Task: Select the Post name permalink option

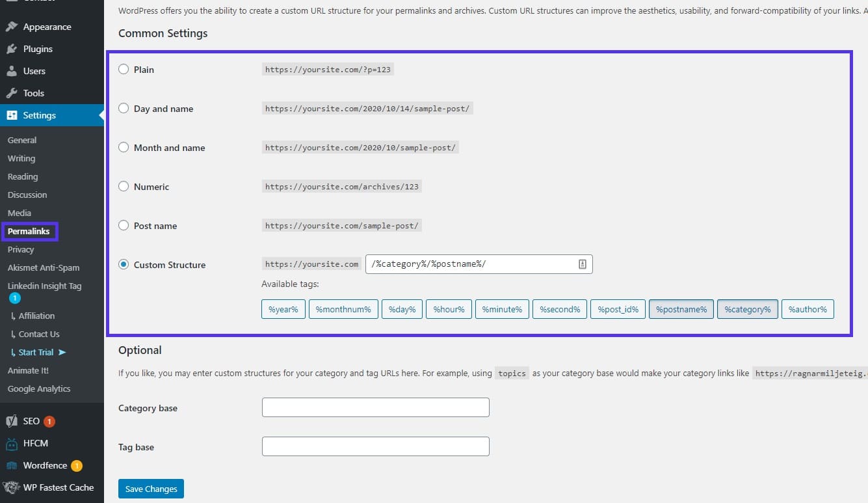Action: pyautogui.click(x=124, y=226)
